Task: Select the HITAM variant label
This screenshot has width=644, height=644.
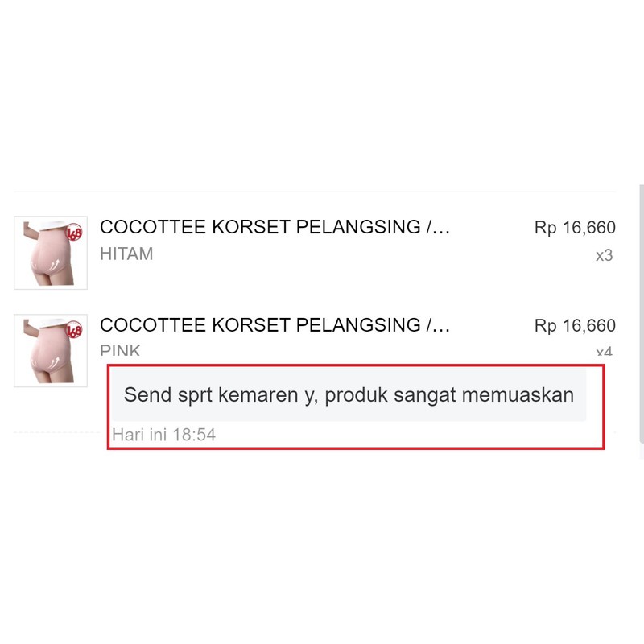Action: click(x=126, y=254)
